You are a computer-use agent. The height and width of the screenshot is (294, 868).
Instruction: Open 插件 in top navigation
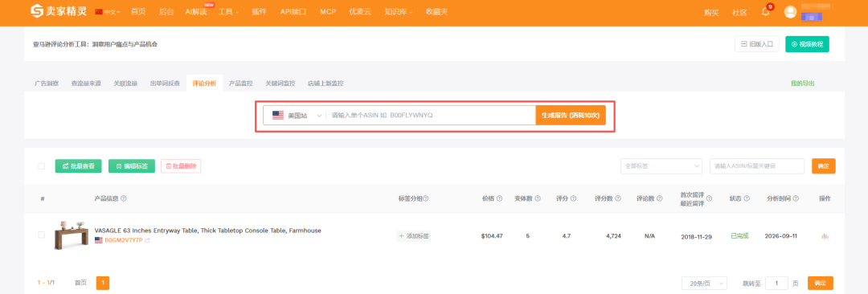pos(259,11)
